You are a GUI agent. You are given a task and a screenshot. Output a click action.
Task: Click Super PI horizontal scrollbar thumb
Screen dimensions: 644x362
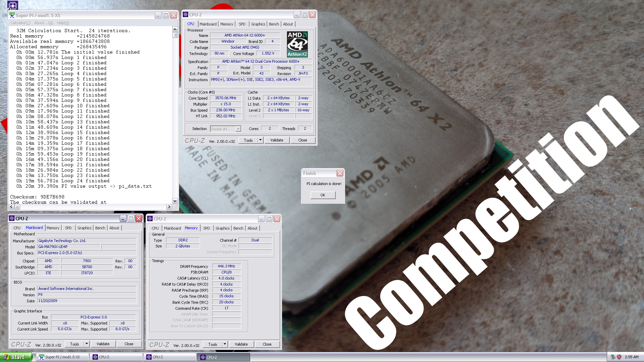pos(17,207)
